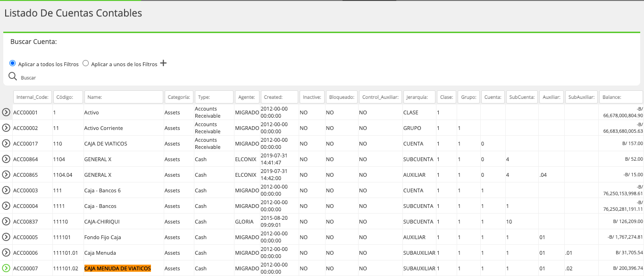
Task: Select 'Aplicar a todos los Filtros' radio
Action: (13, 63)
